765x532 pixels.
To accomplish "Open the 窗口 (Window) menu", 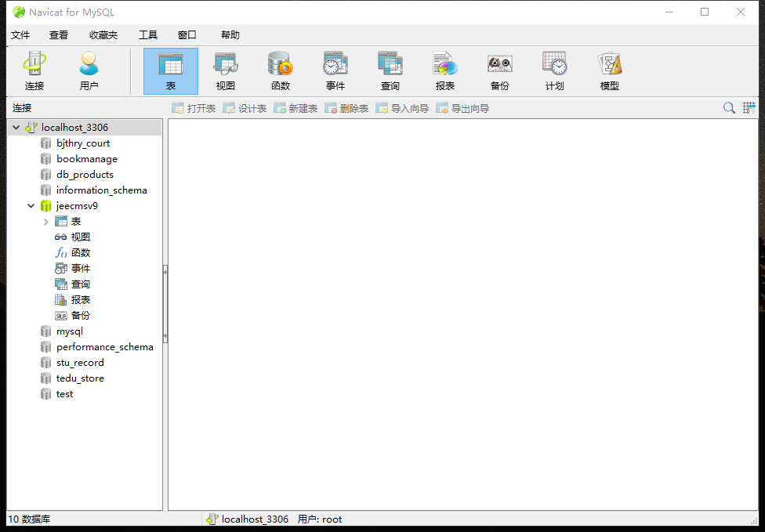I will click(187, 35).
